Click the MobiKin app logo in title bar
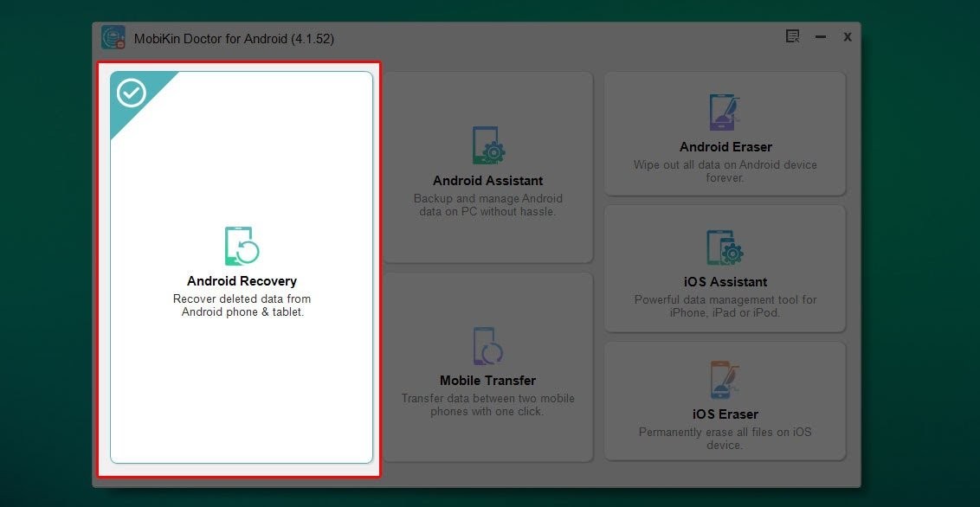The width and height of the screenshot is (980, 507). click(x=113, y=37)
